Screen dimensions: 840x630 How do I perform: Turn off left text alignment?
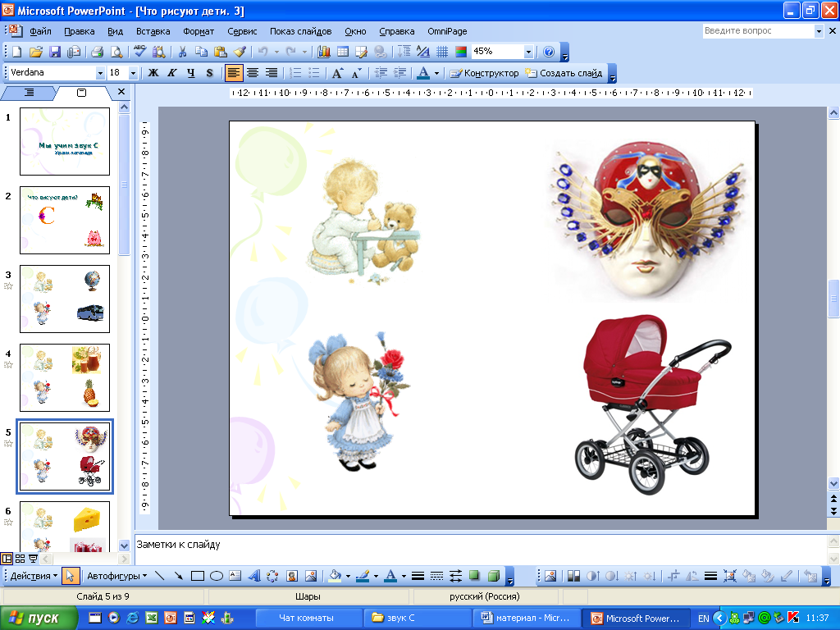tap(234, 73)
